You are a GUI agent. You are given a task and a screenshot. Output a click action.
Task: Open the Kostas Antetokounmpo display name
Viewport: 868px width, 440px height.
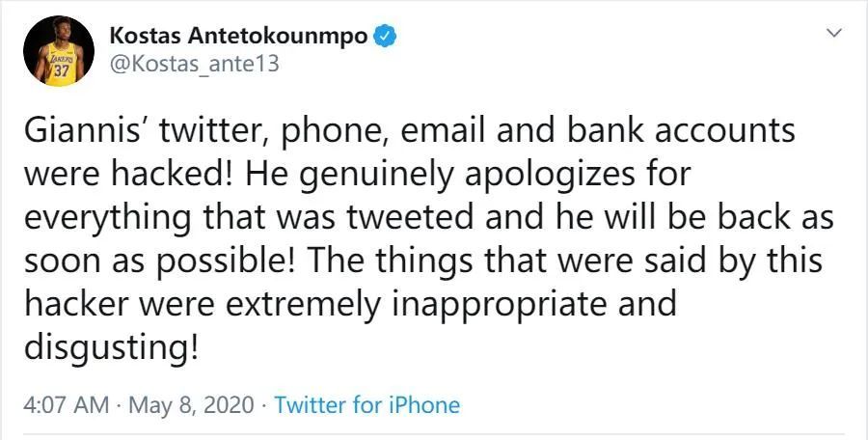[239, 36]
